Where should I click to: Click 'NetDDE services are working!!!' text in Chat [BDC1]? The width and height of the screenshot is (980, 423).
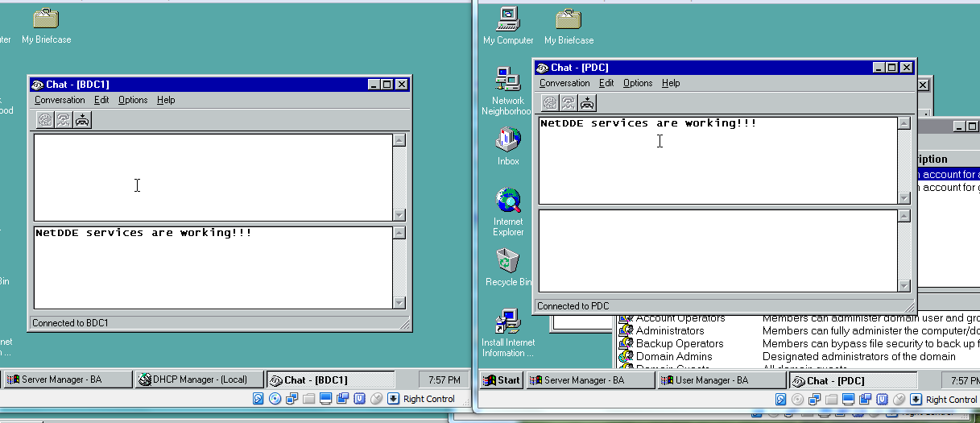click(x=143, y=233)
